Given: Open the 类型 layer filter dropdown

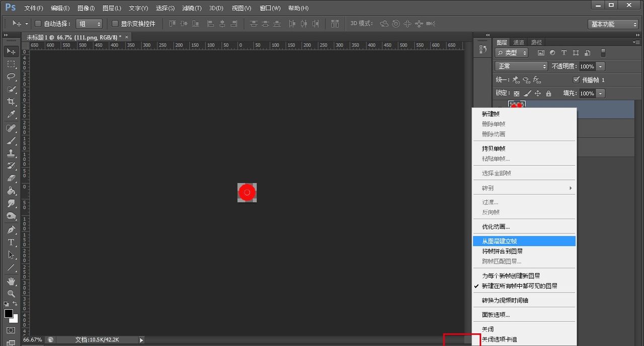Looking at the screenshot, I should click(512, 52).
